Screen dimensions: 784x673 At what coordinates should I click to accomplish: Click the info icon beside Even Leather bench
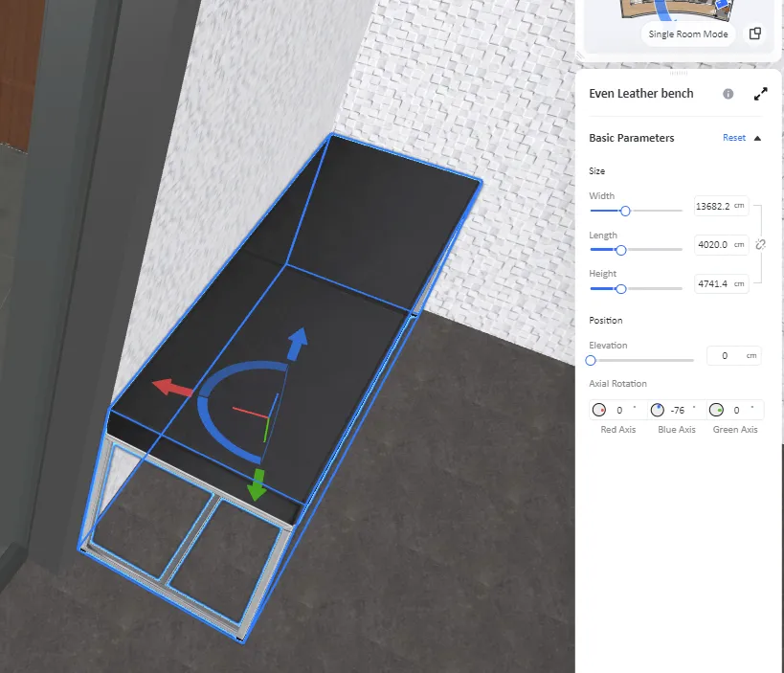tap(728, 94)
